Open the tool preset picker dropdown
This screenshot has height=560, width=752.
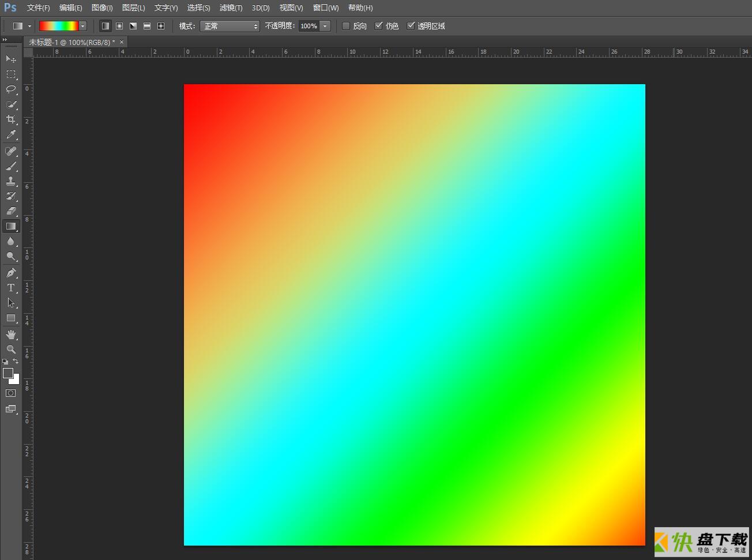[x=29, y=26]
